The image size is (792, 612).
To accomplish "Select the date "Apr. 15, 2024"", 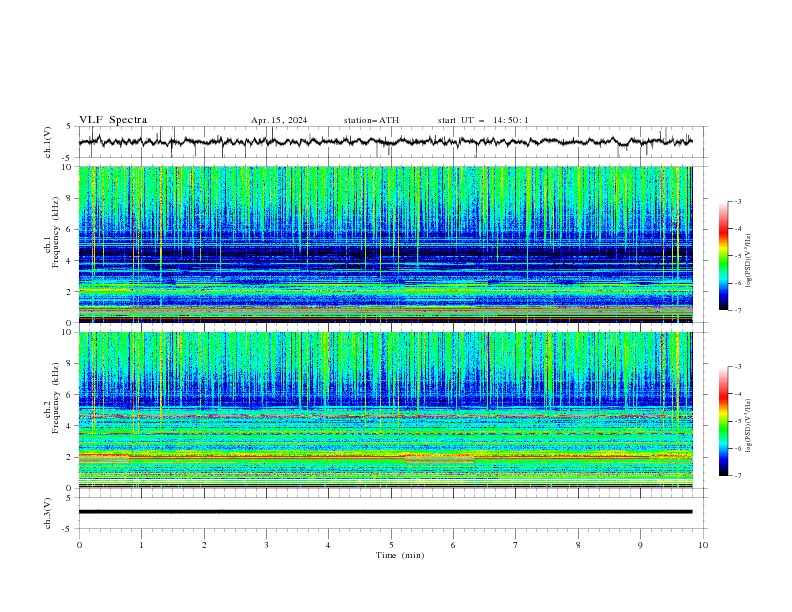I will click(x=279, y=120).
